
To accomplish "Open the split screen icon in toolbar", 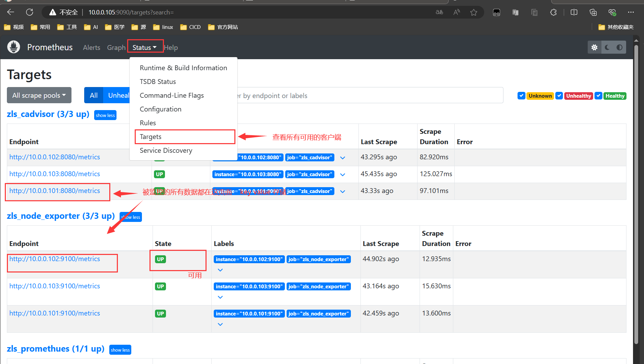I will pyautogui.click(x=574, y=12).
